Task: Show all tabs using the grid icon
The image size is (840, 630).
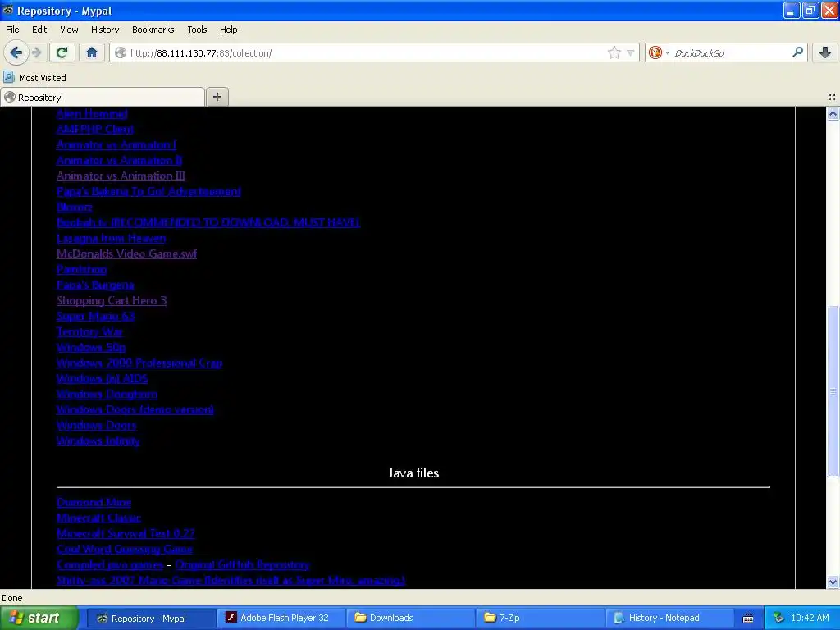Action: [x=832, y=97]
